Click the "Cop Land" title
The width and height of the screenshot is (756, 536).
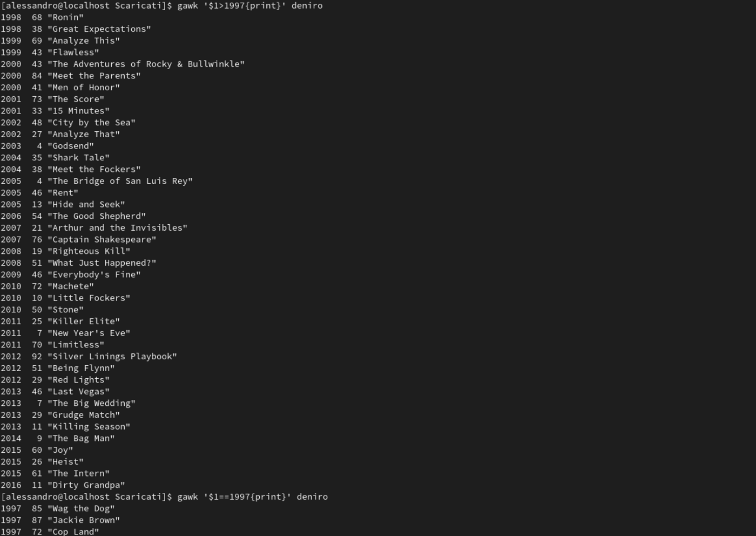[x=73, y=532]
